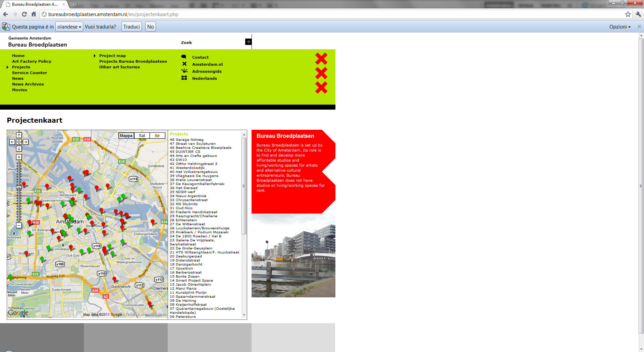Open project 31 Oud-Nico
Viewport: 644px width, 352px height.
point(181,208)
